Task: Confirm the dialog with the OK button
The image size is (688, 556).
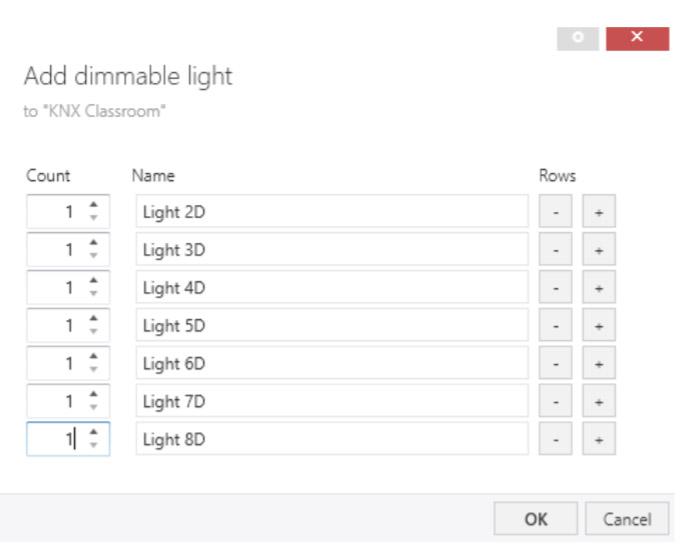Action: [x=536, y=519]
